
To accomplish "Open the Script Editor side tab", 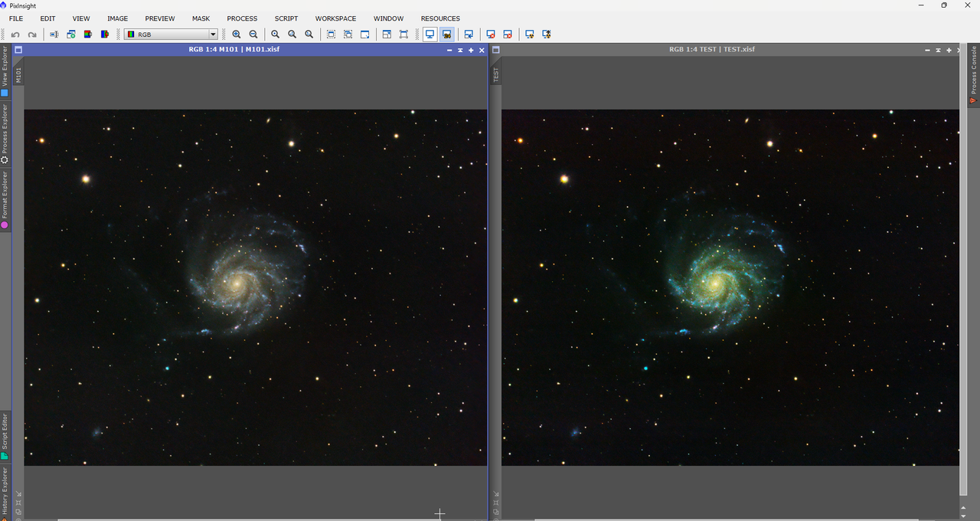I will [5, 437].
